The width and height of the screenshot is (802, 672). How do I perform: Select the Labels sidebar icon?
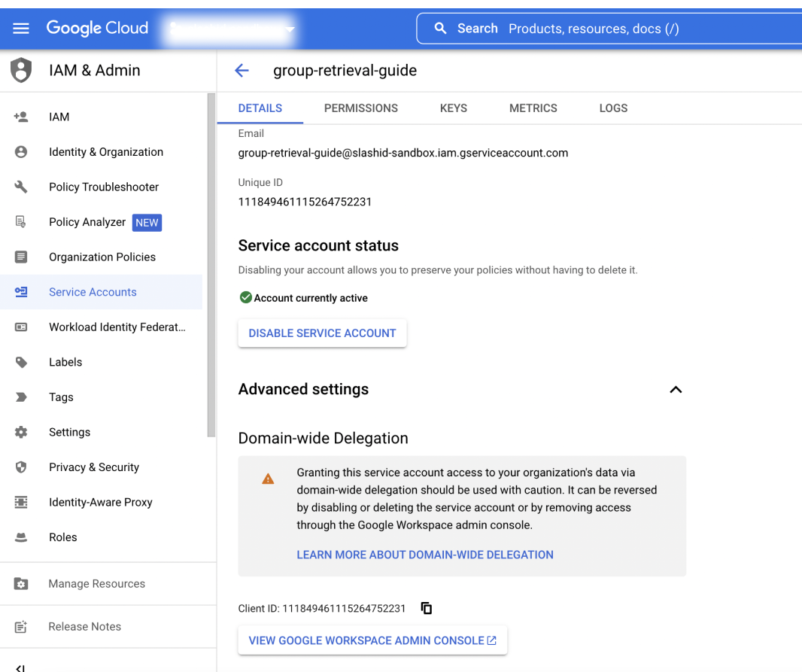21,362
